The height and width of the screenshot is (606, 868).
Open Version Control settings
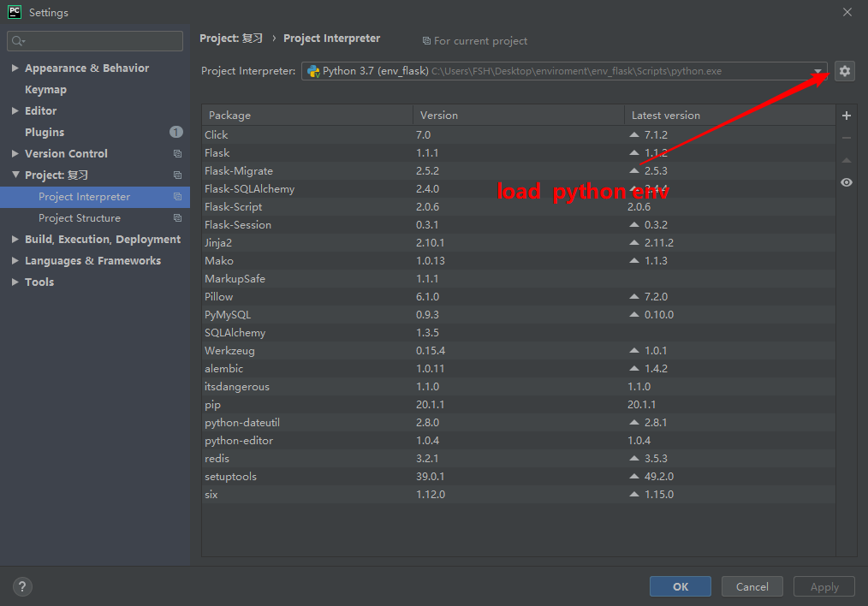coord(66,153)
